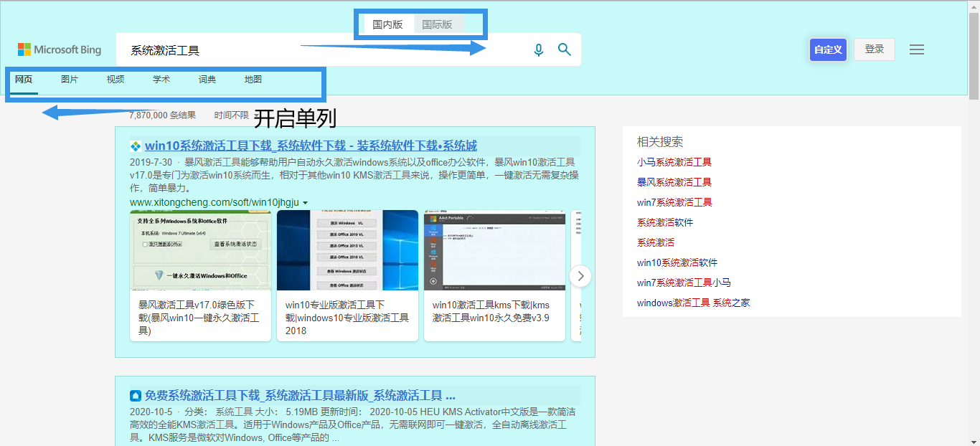This screenshot has height=446, width=980.
Task: Open the 视频 search tab
Action: click(x=115, y=80)
